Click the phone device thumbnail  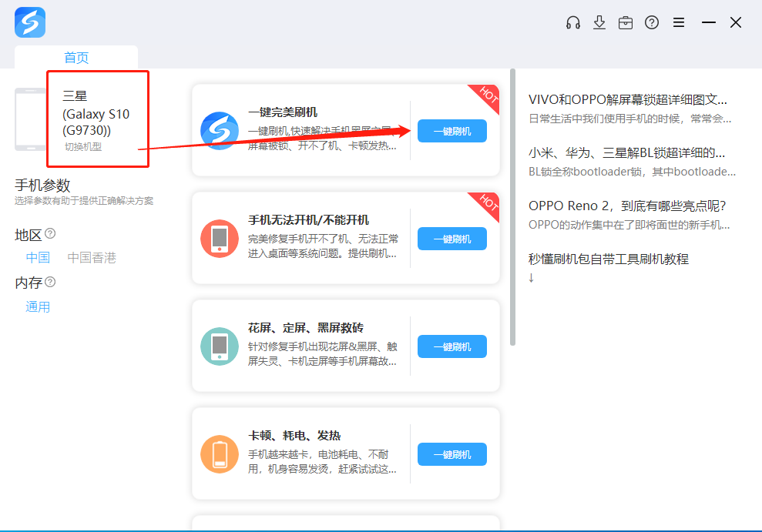(x=30, y=119)
